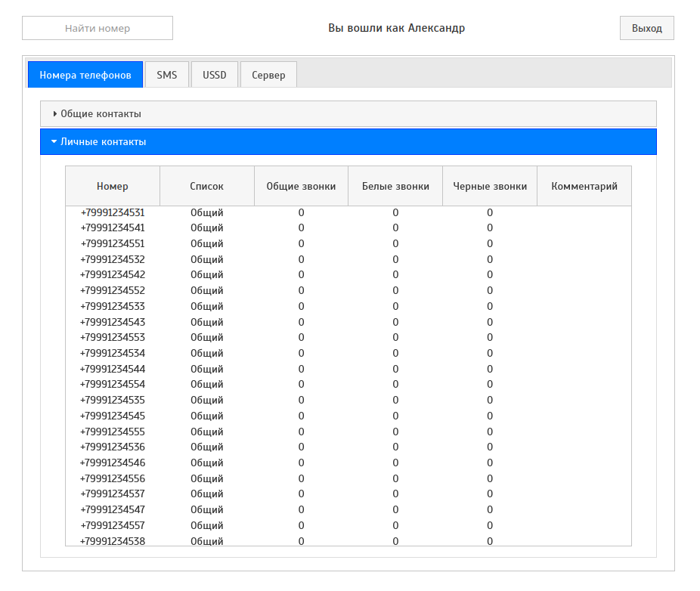Viewport: 700px width, 591px height.
Task: Select the Номера телефонов tab
Action: pos(85,75)
